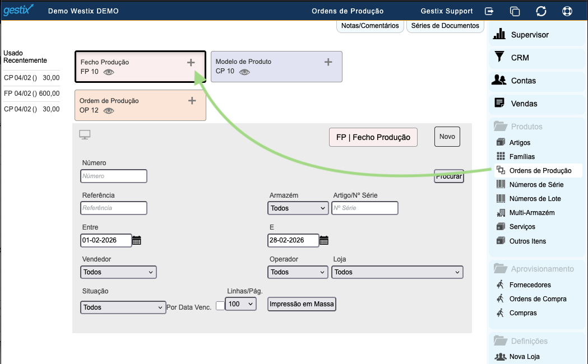Toggle eye icon on Fecho Produção card
The width and height of the screenshot is (588, 364).
click(109, 72)
